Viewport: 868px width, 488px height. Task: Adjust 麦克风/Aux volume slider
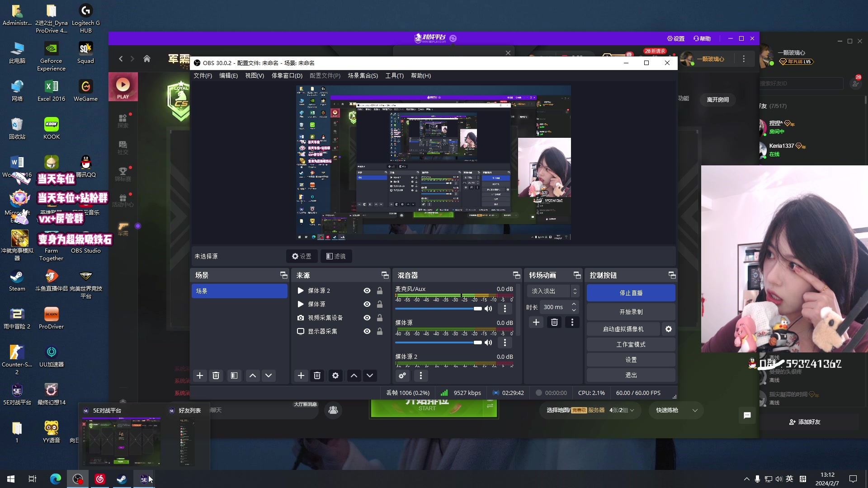[439, 309]
